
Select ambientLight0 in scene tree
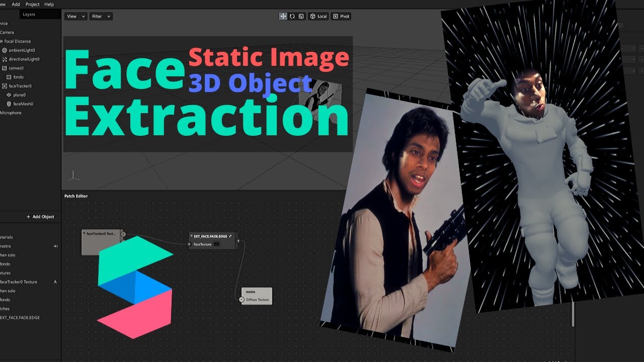click(x=22, y=50)
